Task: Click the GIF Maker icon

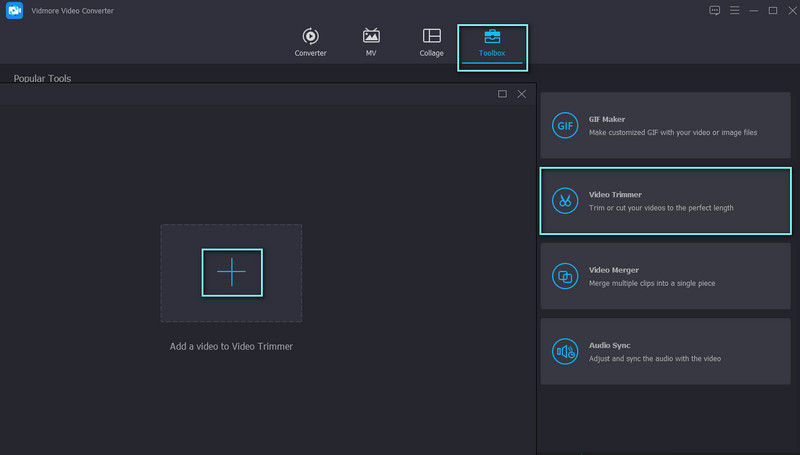Action: coord(566,126)
